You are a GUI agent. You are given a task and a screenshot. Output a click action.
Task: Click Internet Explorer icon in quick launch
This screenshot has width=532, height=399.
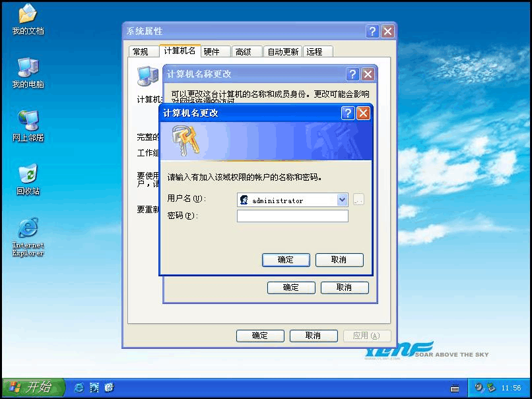pyautogui.click(x=79, y=387)
